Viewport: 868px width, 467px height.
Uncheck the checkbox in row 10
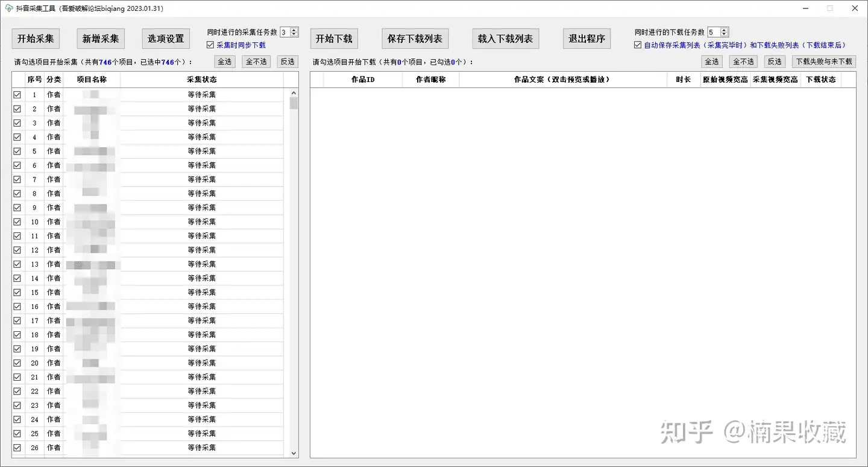pyautogui.click(x=17, y=221)
